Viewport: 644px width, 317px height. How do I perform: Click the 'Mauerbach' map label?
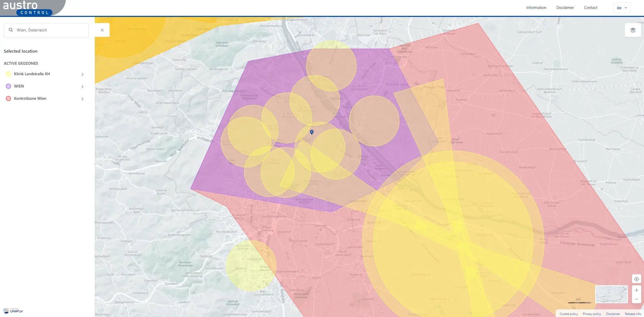pos(155,90)
